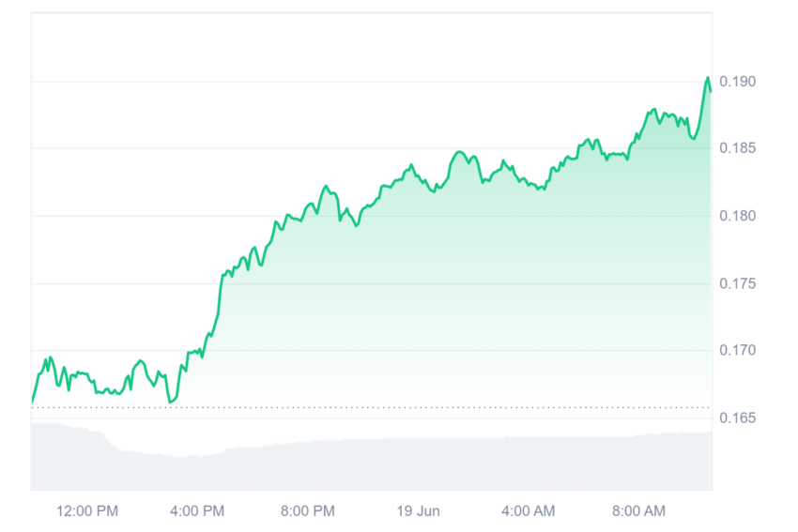798x532 pixels.
Task: Click the 0.170 price axis label
Action: coord(737,350)
